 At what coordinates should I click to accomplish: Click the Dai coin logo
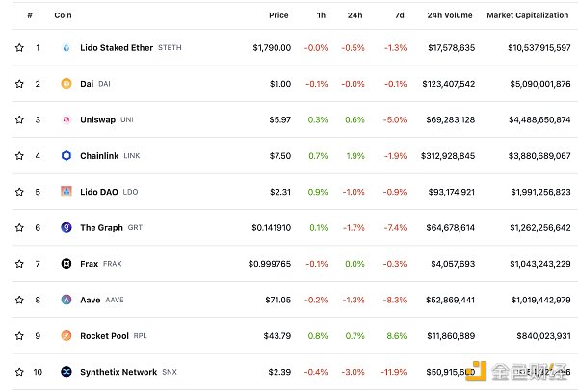(x=66, y=84)
